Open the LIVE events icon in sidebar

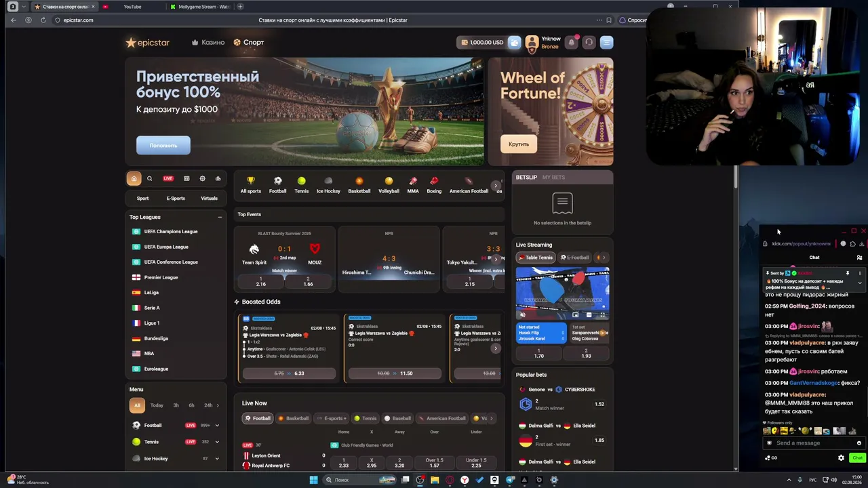coord(168,178)
